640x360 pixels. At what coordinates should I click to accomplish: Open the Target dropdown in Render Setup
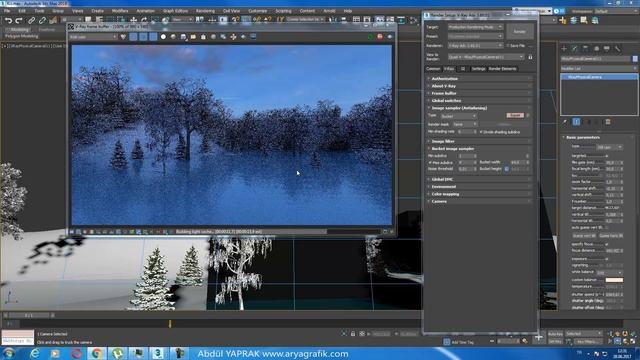click(x=476, y=27)
